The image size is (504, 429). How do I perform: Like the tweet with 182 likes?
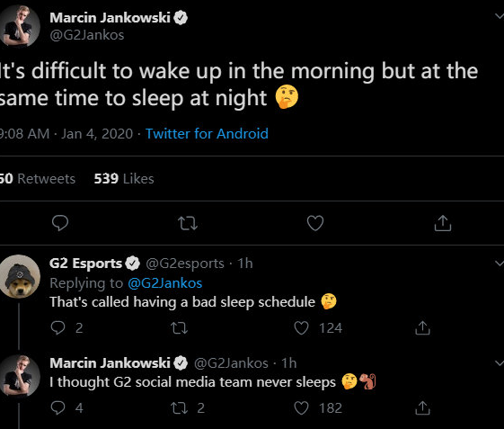[x=302, y=407]
